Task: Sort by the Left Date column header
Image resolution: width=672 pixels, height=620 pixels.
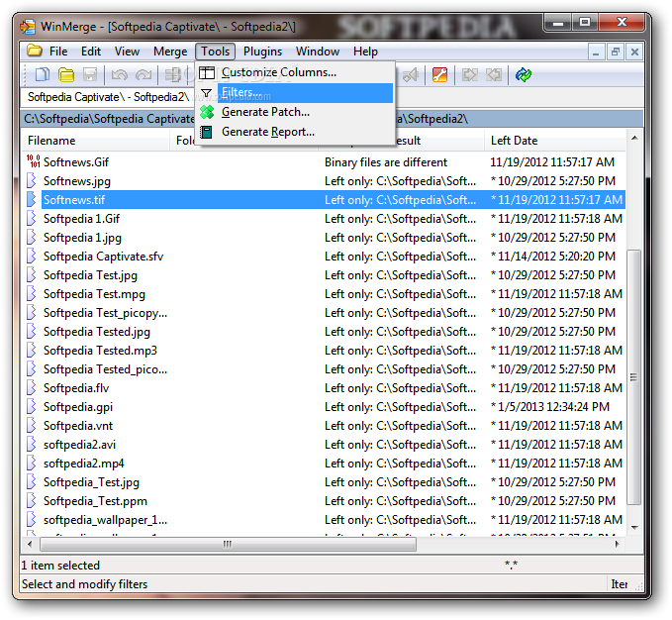Action: [x=555, y=141]
